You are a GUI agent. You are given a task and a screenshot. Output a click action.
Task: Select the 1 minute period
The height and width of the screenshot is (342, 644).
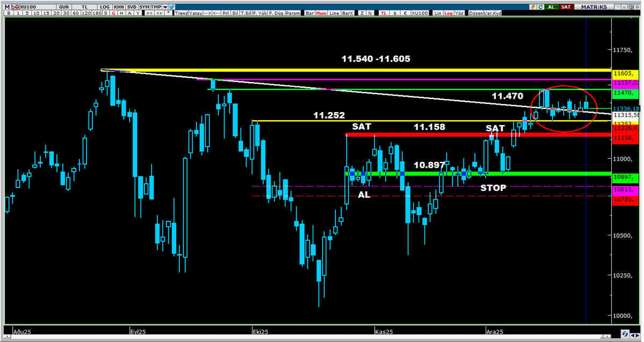[x=18, y=13]
